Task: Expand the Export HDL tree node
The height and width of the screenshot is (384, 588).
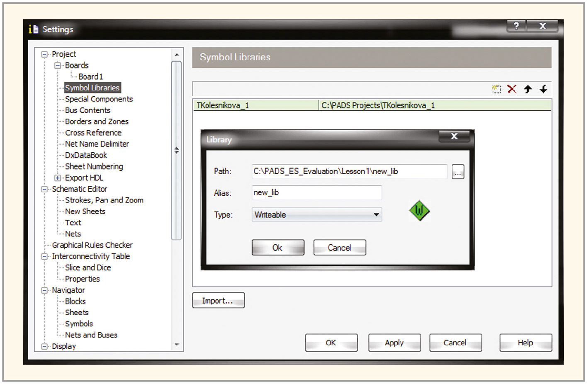Action: coord(58,178)
